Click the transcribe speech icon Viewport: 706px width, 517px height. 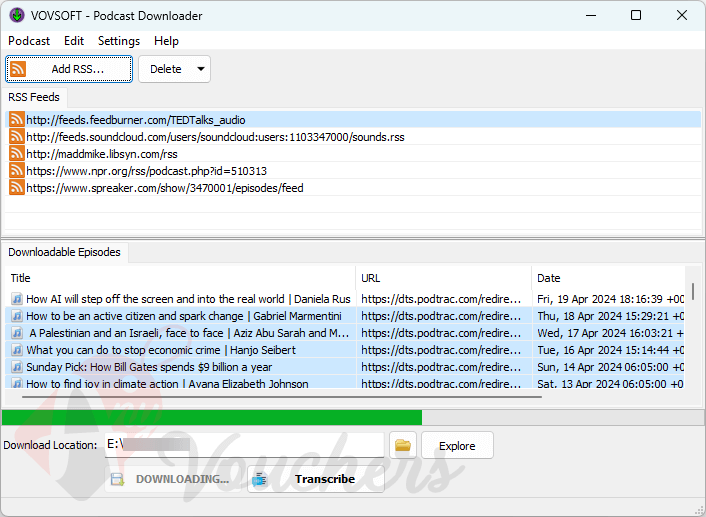(260, 479)
